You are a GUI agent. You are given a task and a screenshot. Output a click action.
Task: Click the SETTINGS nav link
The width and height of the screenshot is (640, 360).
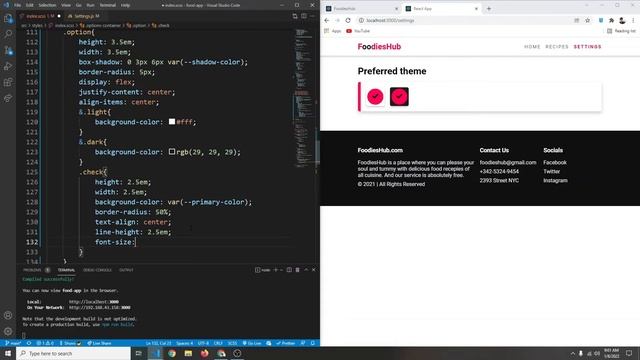point(587,47)
